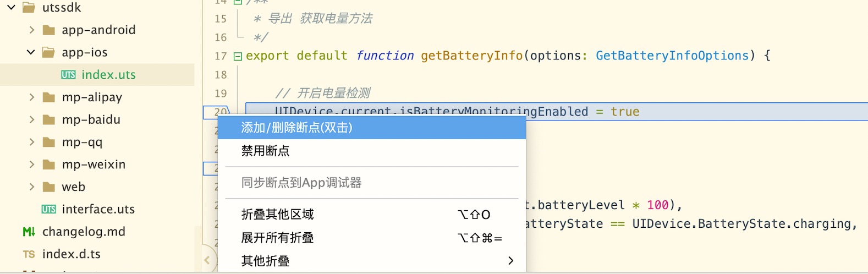Image resolution: width=868 pixels, height=274 pixels.
Task: Click the TS icon beside index.d.ts
Action: (29, 255)
